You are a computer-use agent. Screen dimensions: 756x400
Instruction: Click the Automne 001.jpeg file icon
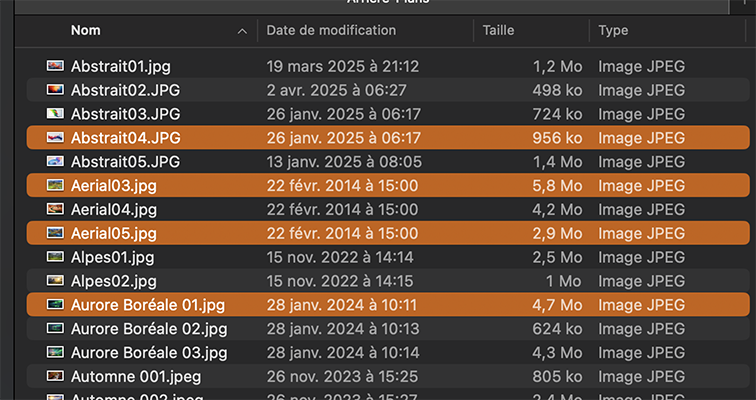pos(55,376)
